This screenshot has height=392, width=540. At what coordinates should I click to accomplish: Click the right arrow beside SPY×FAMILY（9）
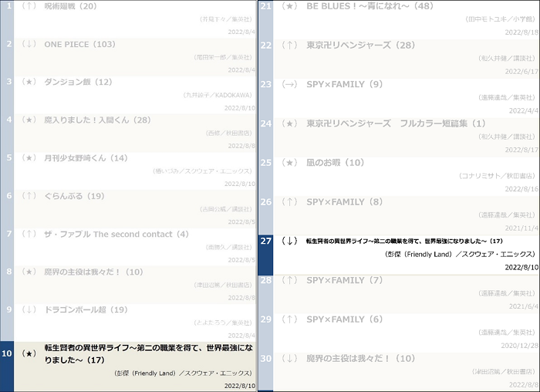coord(289,84)
